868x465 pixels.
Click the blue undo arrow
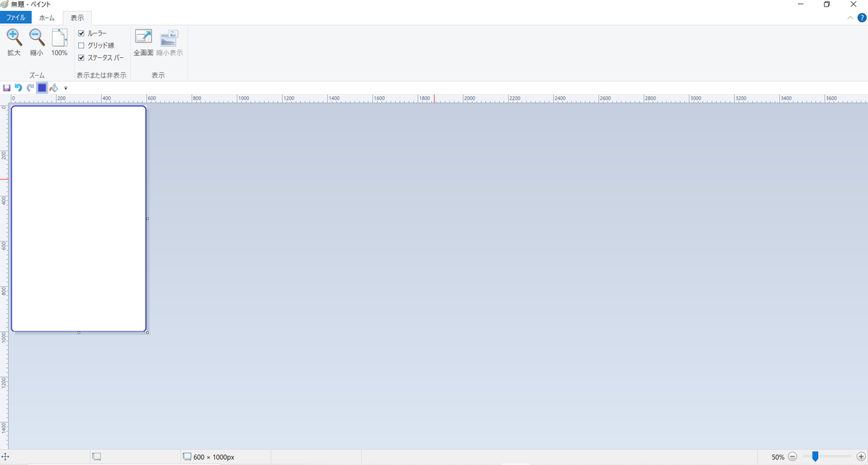point(19,88)
